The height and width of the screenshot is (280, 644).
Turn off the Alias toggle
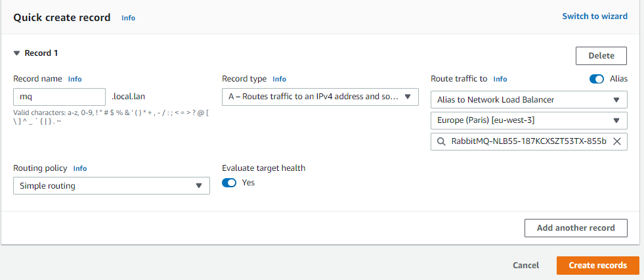coord(597,79)
